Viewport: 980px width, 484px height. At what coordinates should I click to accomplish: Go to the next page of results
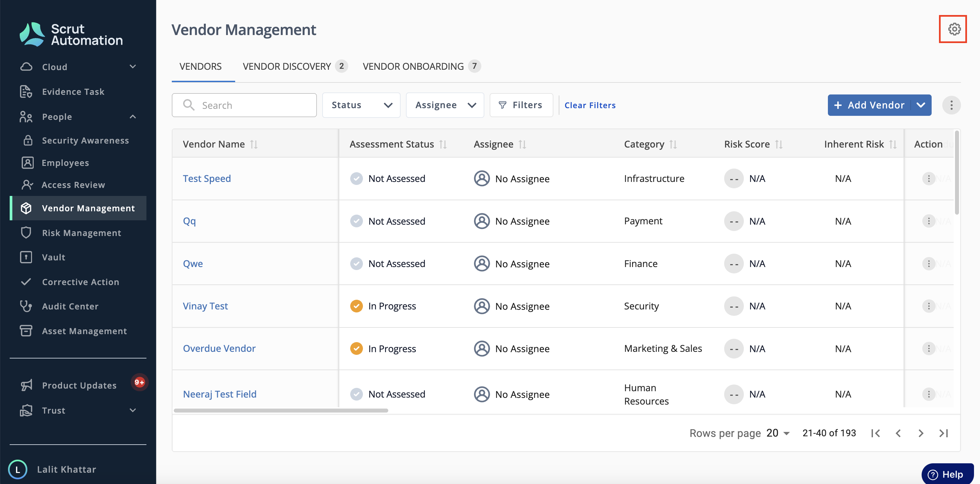coord(921,433)
